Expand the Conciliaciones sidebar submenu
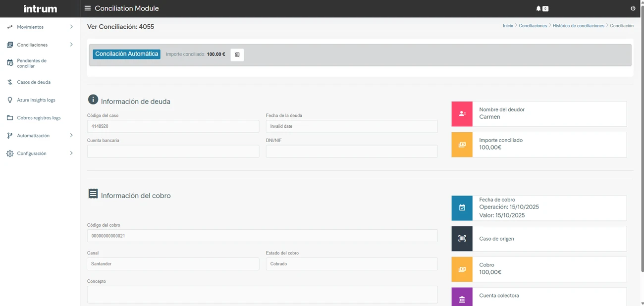The width and height of the screenshot is (644, 306). tap(40, 45)
